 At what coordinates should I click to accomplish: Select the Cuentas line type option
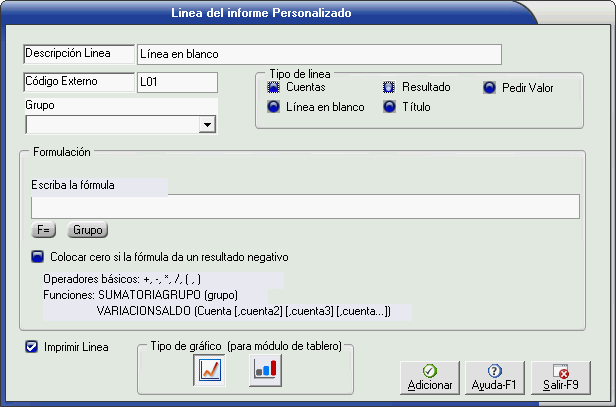[275, 88]
